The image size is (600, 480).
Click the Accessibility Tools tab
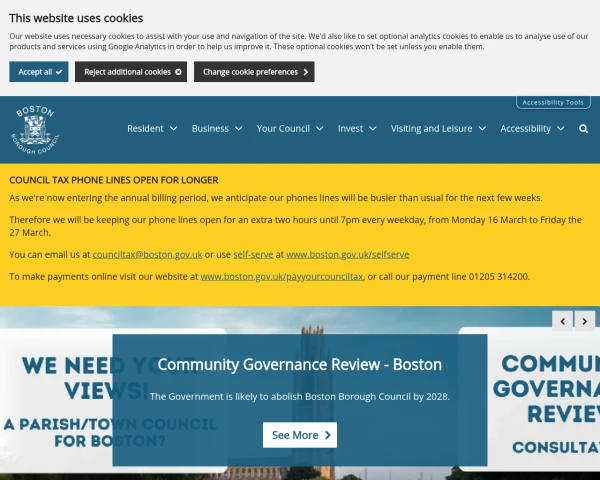(x=553, y=102)
